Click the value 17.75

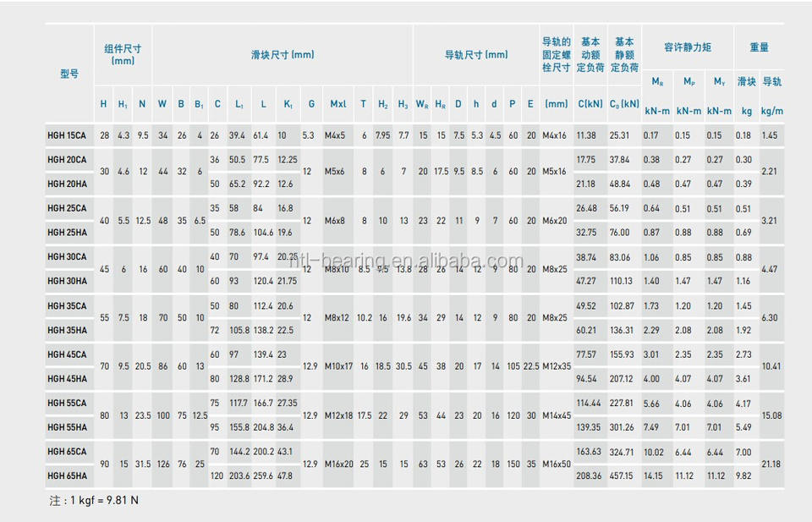point(586,160)
